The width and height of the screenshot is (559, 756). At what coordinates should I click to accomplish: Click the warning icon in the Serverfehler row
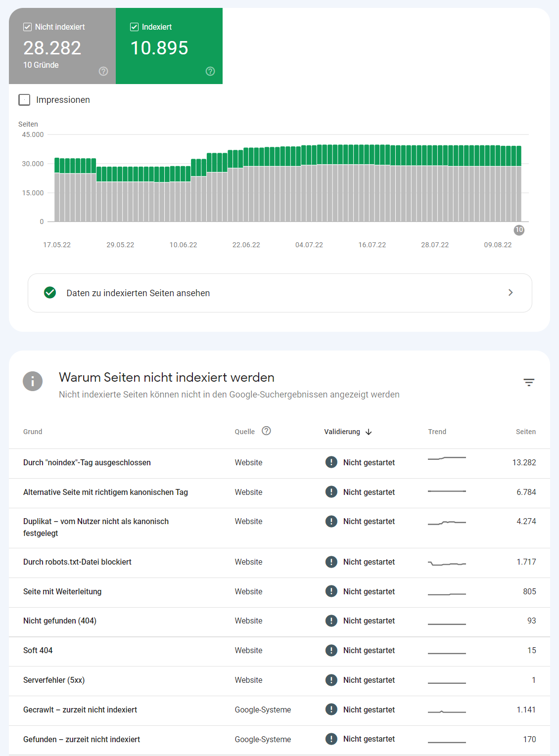pyautogui.click(x=331, y=680)
